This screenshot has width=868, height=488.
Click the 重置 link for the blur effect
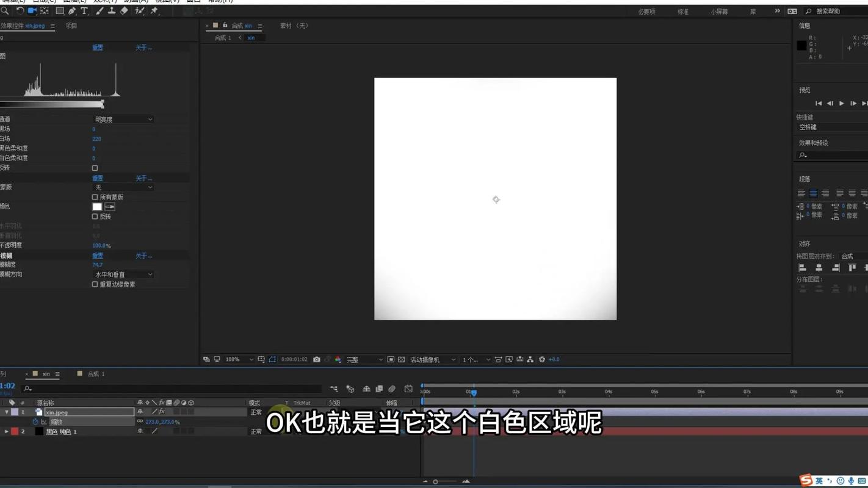point(98,255)
